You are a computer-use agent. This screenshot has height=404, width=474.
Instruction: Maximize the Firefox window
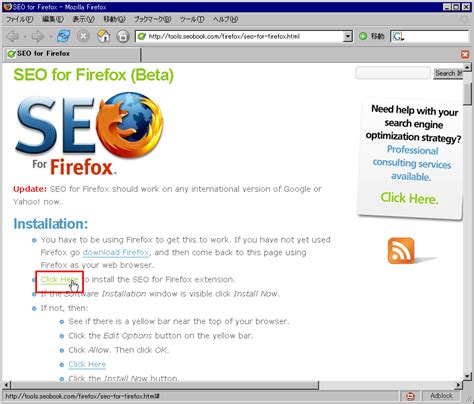pyautogui.click(x=456, y=7)
